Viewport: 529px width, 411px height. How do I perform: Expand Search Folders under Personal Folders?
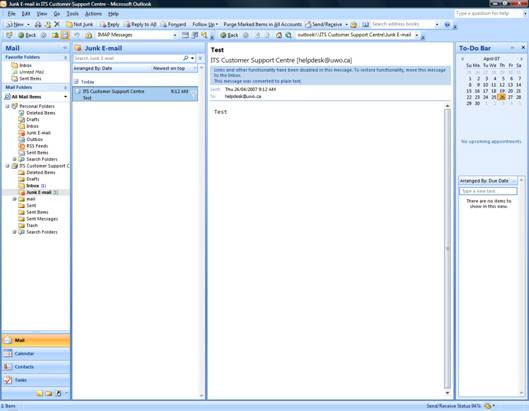click(x=15, y=159)
